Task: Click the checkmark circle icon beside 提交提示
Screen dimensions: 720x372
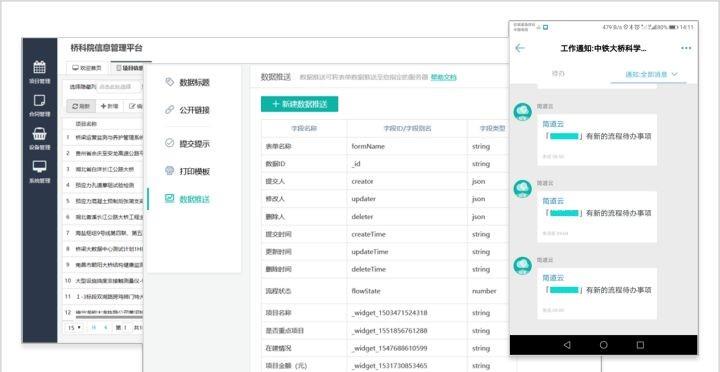Action: tap(169, 143)
